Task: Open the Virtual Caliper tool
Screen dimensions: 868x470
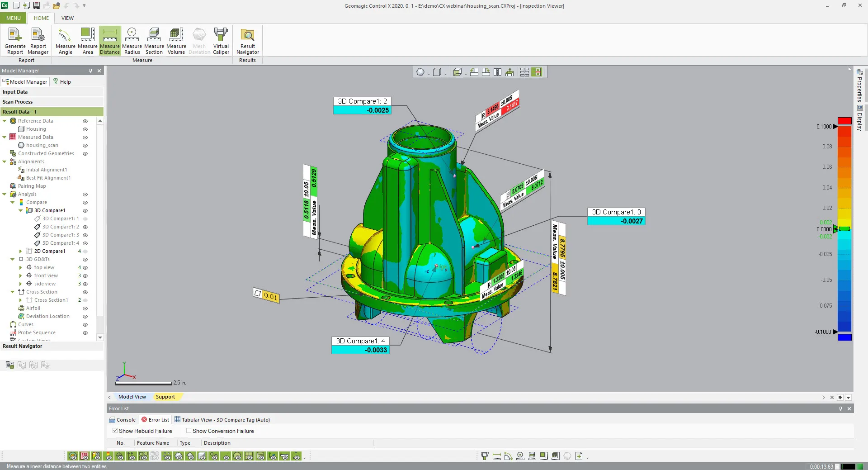Action: click(221, 40)
